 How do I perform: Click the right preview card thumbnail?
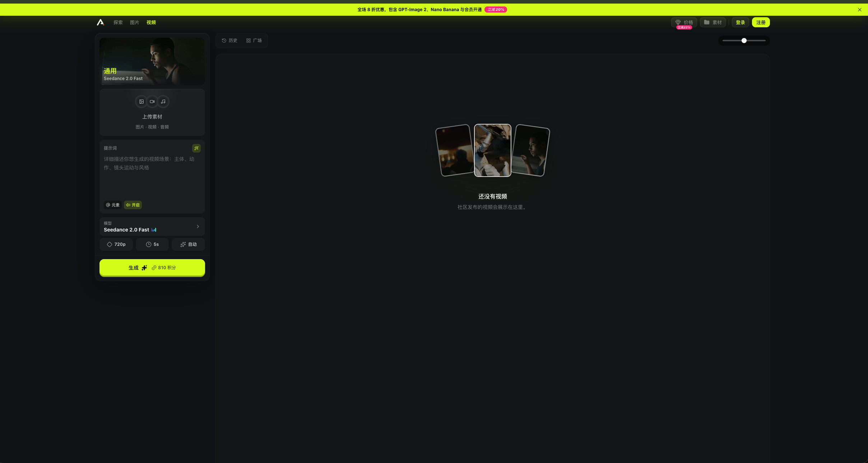(x=531, y=150)
